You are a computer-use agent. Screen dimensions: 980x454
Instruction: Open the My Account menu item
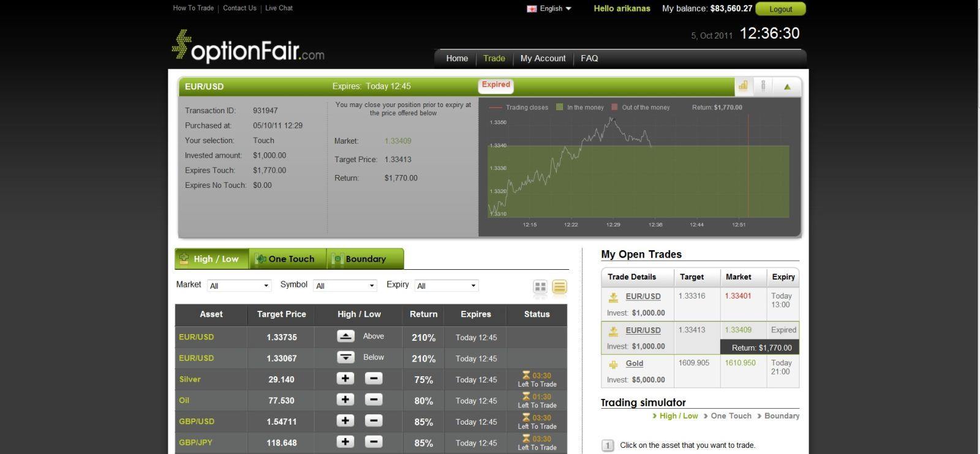click(543, 59)
